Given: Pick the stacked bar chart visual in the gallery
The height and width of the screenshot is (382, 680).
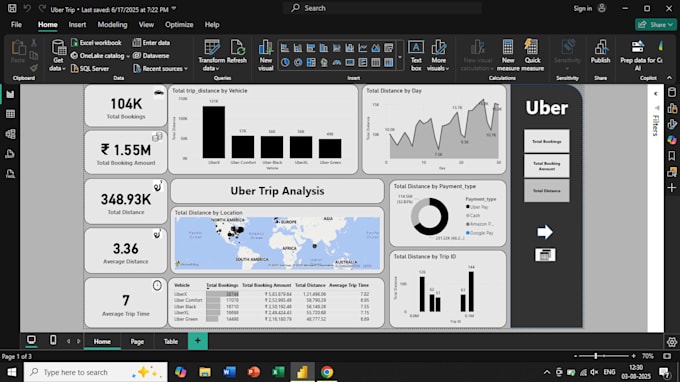Looking at the screenshot, I should click(285, 48).
